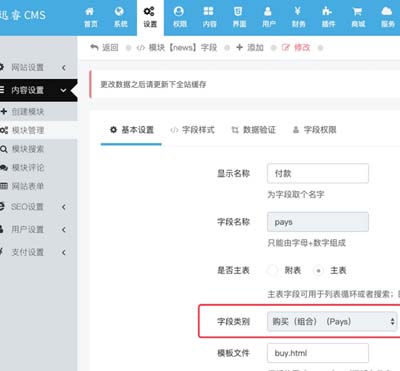
Task: Open the 界面 HTML5 icon
Action: [238, 11]
